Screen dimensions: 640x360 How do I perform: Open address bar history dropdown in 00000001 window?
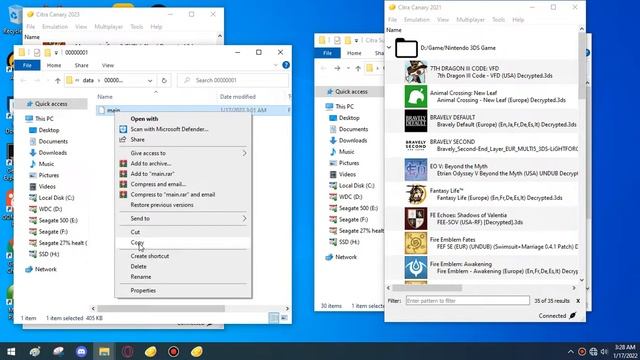point(150,80)
